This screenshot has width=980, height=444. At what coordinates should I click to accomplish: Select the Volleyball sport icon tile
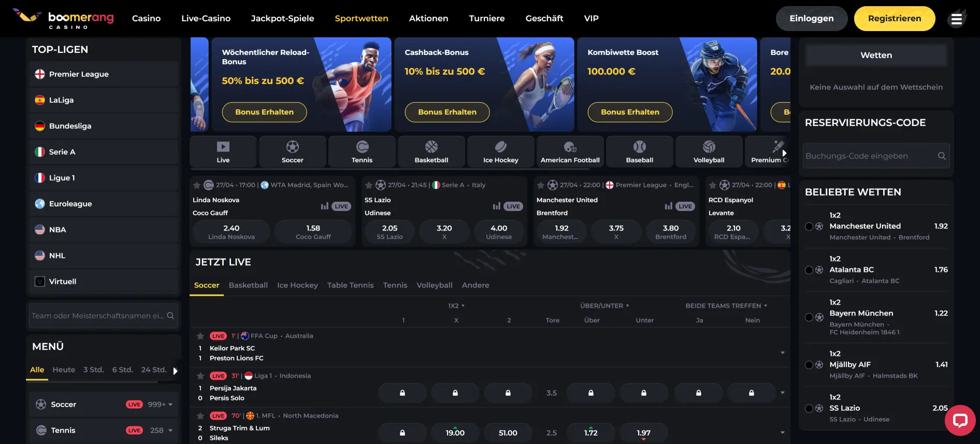tap(709, 151)
